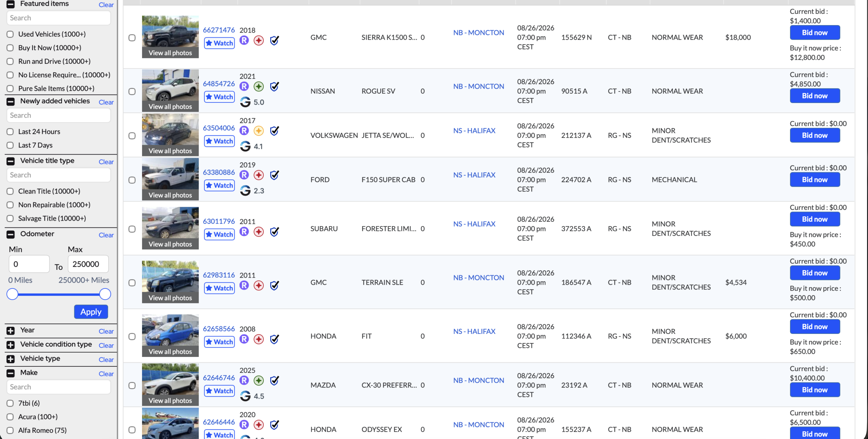Click red plus icon on Honda Odyssey row
The height and width of the screenshot is (439, 868).
259,424
